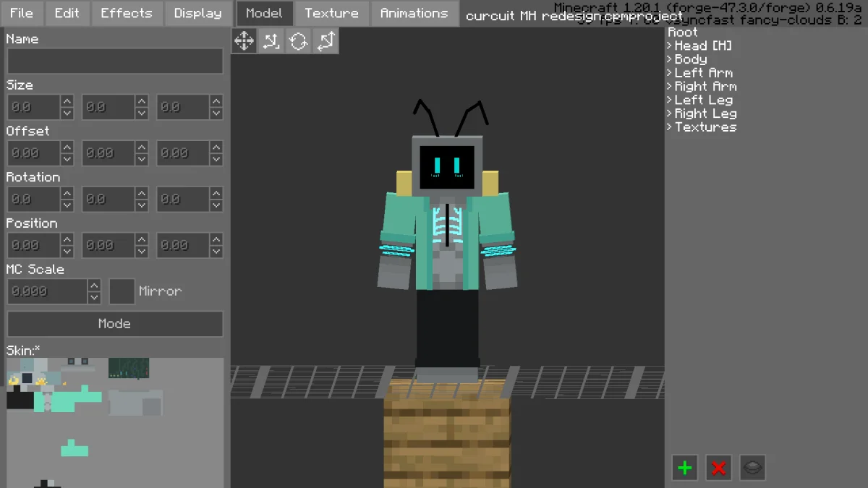Select Root in the model tree
The width and height of the screenshot is (868, 488).
click(683, 33)
